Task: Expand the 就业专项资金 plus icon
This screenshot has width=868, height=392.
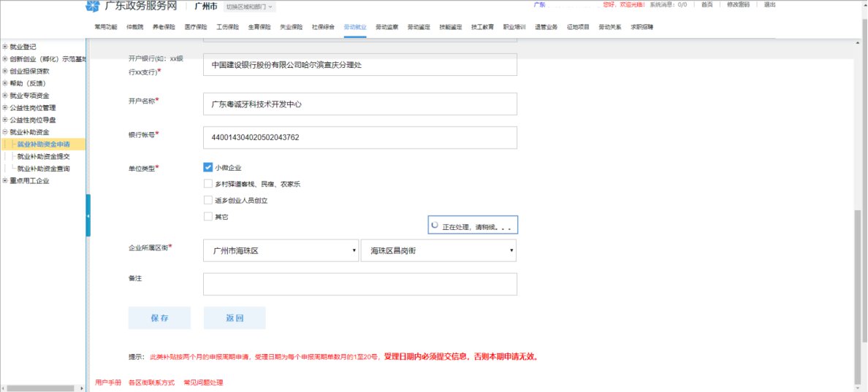Action: tap(5, 96)
